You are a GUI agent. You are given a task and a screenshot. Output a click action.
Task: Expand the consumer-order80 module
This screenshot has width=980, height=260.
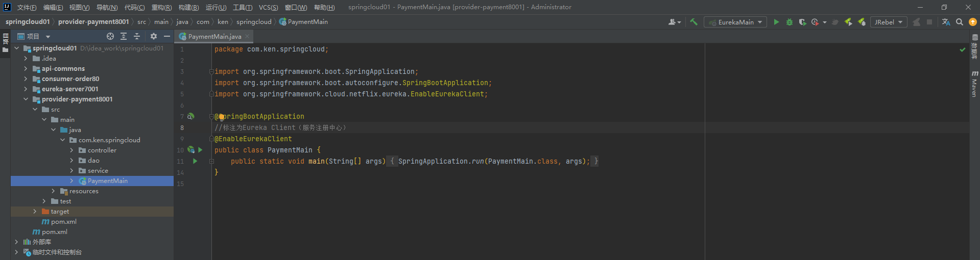click(x=26, y=79)
